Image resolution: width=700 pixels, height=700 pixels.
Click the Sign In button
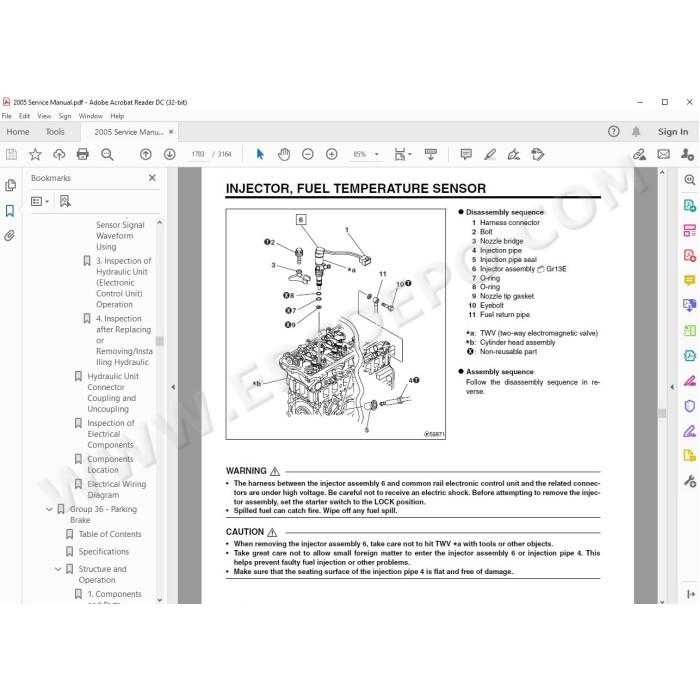click(673, 132)
